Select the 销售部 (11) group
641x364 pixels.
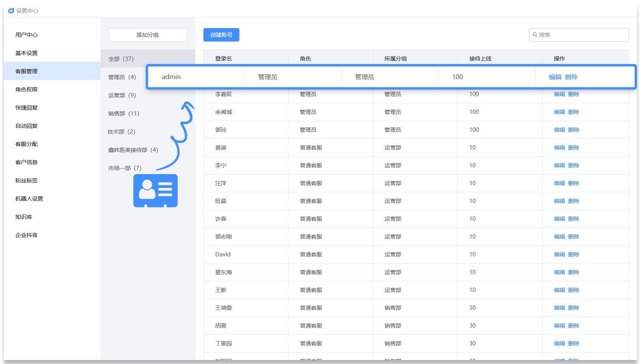click(x=123, y=114)
